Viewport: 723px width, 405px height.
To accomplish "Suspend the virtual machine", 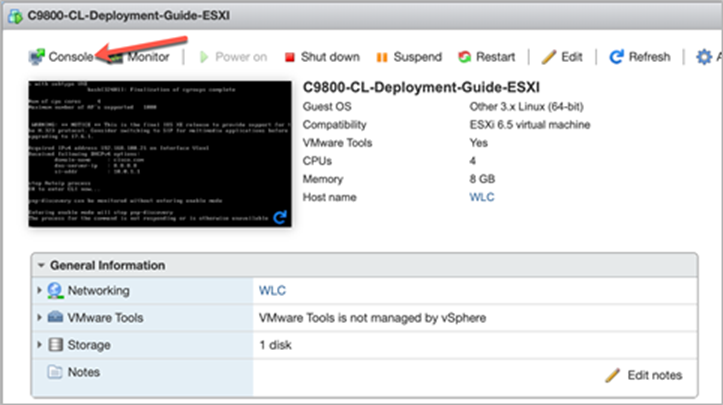I will [409, 57].
